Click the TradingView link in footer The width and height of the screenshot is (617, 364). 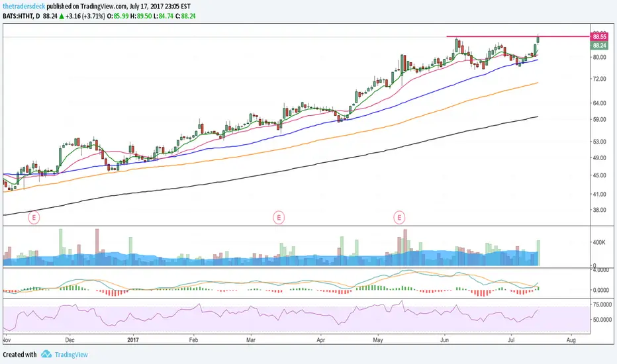tap(71, 355)
